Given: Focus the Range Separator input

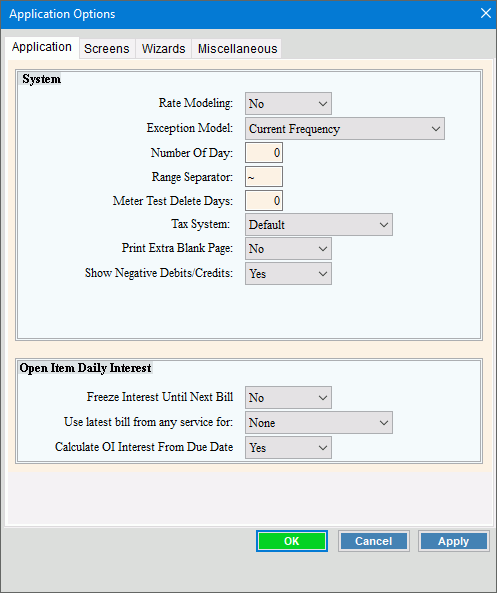Looking at the screenshot, I should (264, 177).
